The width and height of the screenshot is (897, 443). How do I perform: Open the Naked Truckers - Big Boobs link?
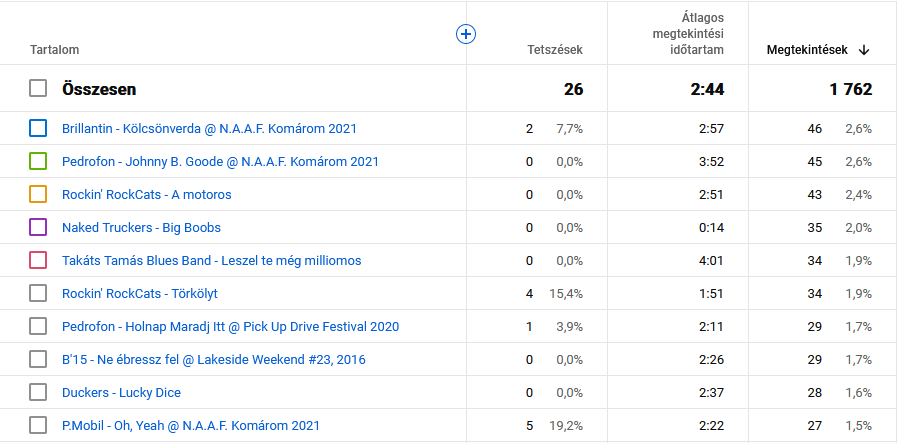point(141,228)
